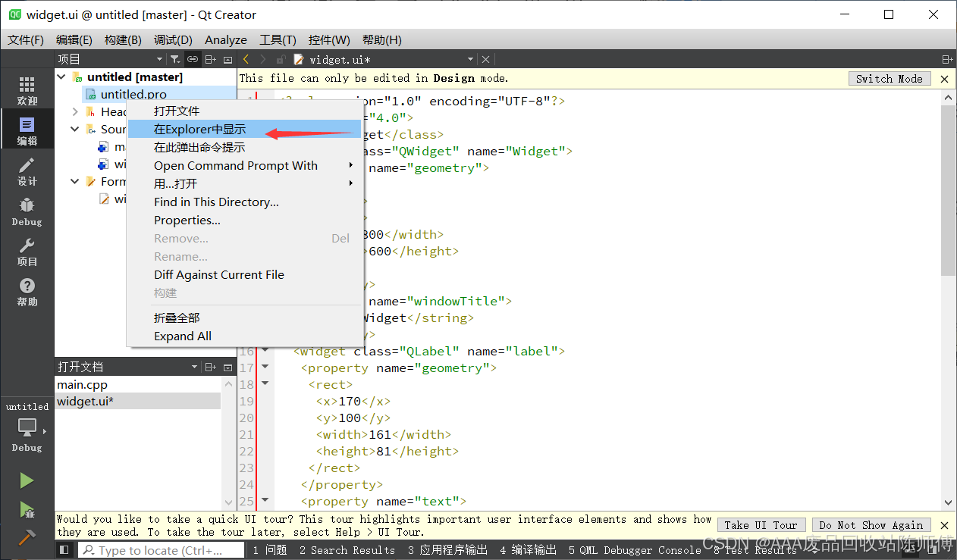Open the 帮助 (Help) mode

[27, 292]
